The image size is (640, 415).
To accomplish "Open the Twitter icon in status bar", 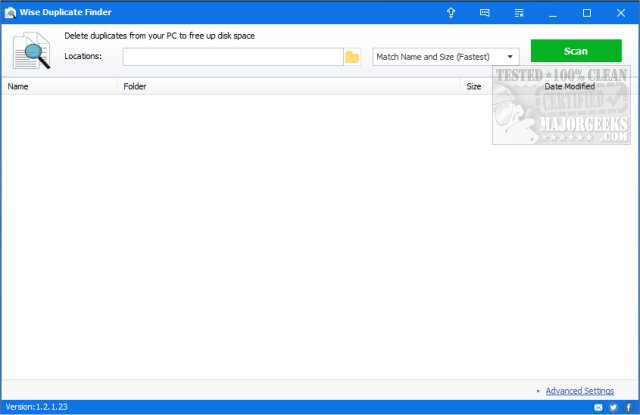I will pyautogui.click(x=613, y=407).
